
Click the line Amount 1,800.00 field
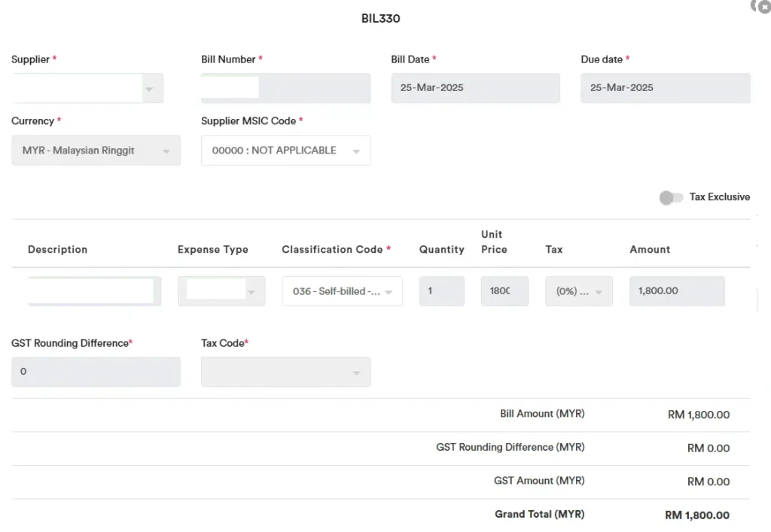coord(676,291)
